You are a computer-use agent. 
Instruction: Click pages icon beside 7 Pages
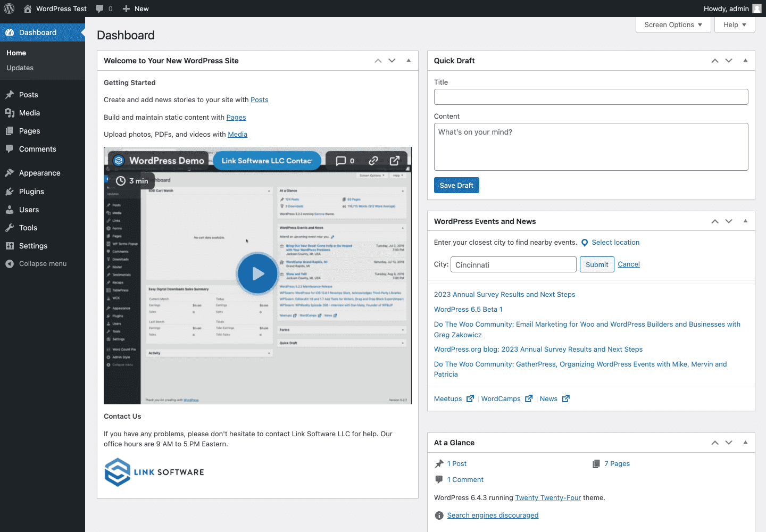point(596,464)
